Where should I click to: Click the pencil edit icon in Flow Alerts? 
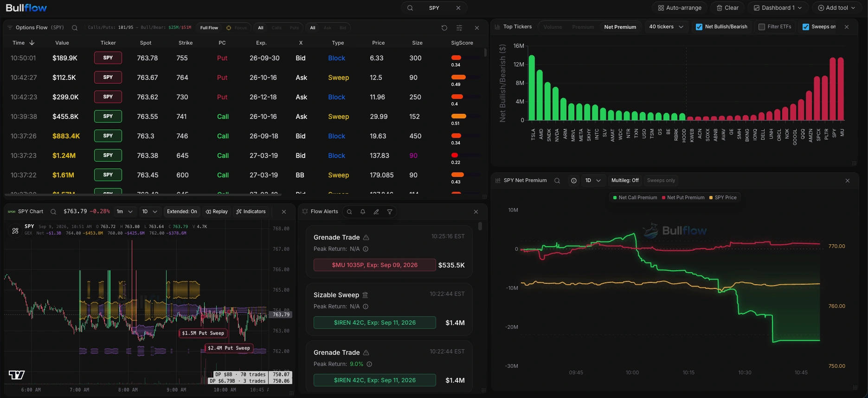tap(376, 212)
